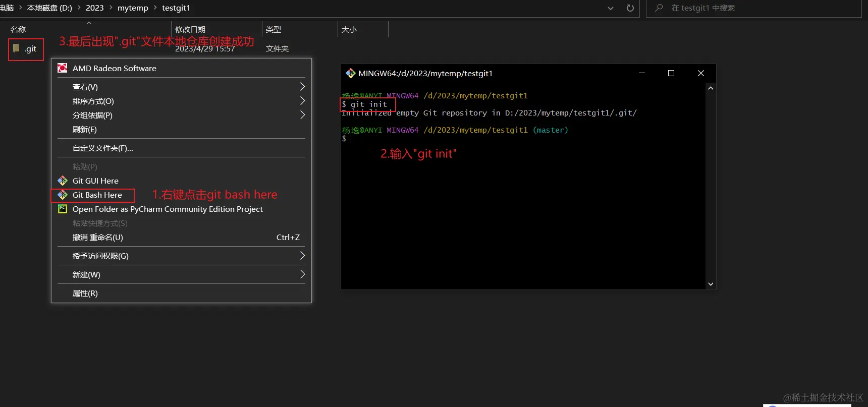Sort by the 名称 column header
Viewport: 868px width, 407px height.
tap(18, 30)
